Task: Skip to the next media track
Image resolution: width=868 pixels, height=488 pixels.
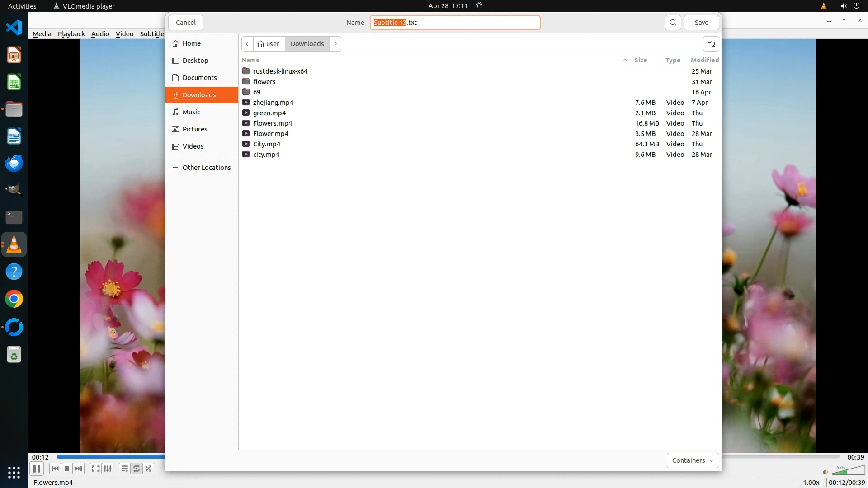Action: (79, 469)
